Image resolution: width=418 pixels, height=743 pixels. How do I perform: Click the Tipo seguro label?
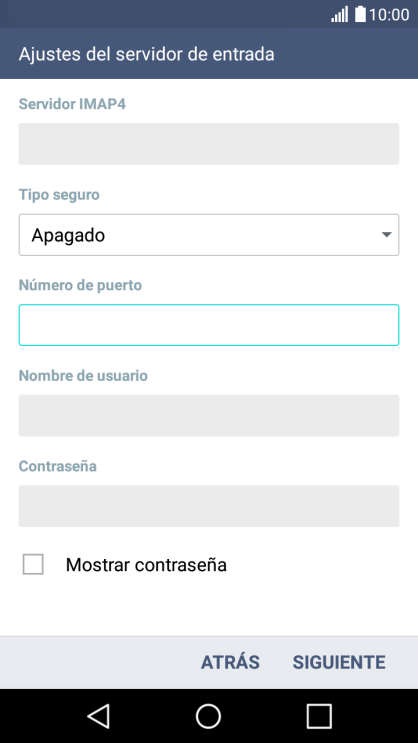pos(59,195)
